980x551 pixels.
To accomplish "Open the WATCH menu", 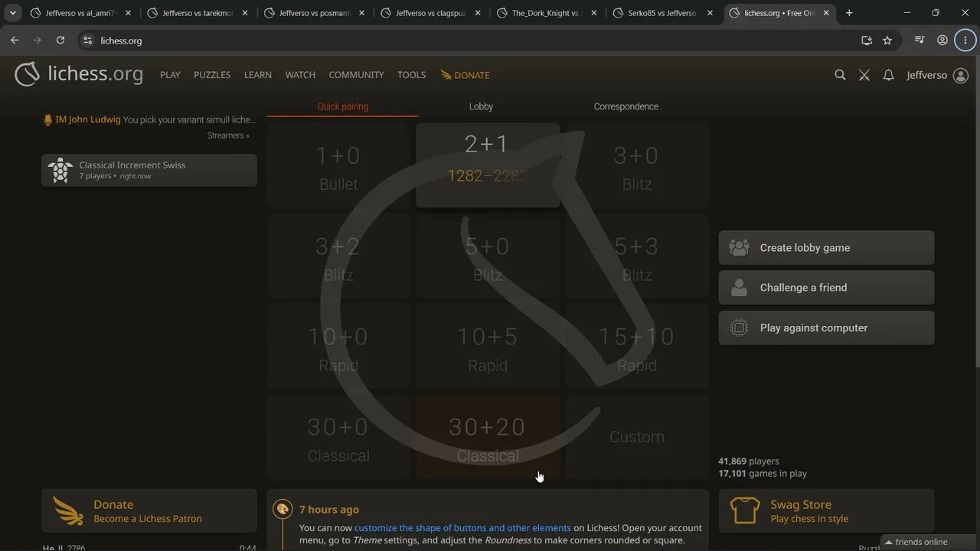I will click(x=300, y=75).
